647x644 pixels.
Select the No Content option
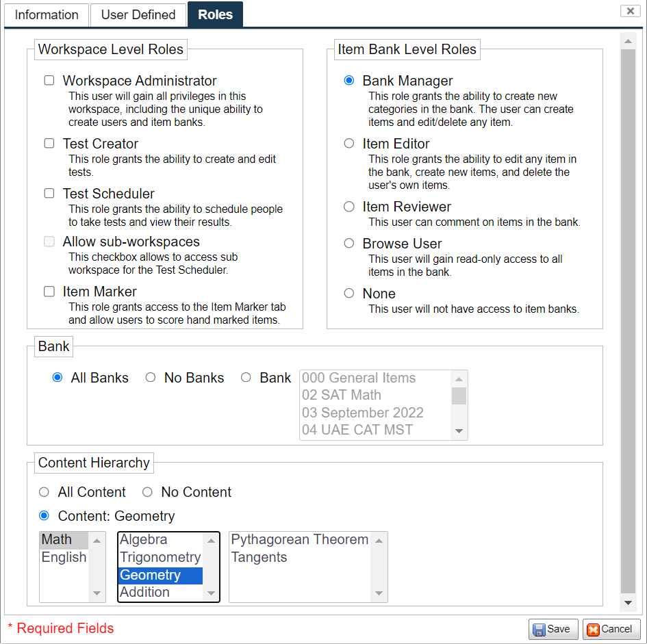click(147, 492)
